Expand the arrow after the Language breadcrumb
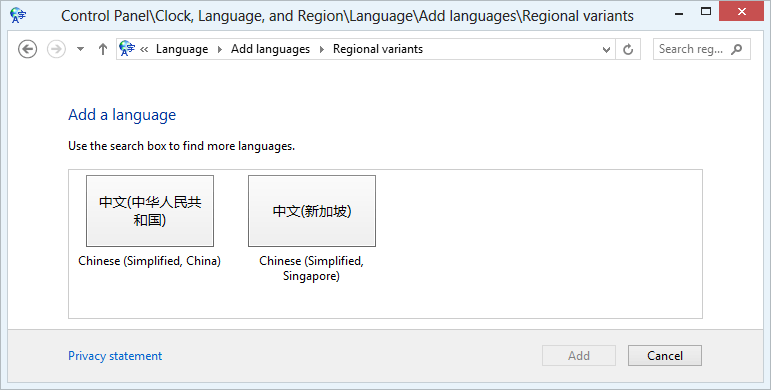771x390 pixels. 220,49
